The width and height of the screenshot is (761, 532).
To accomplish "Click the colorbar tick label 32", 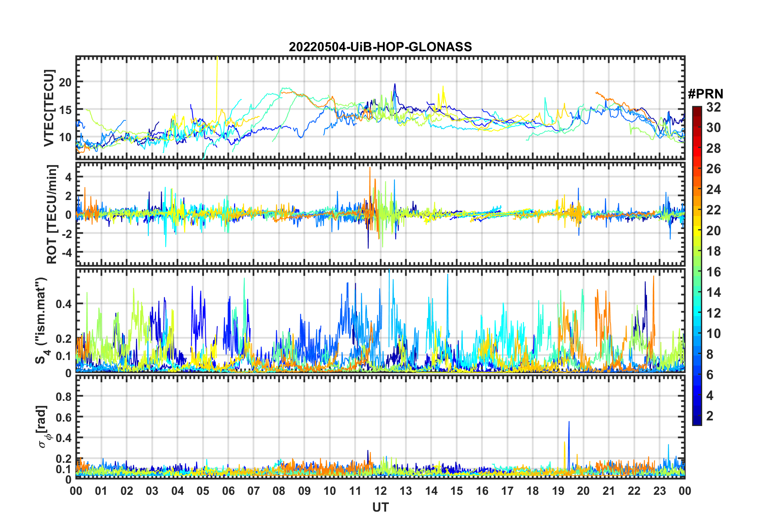I will click(713, 107).
